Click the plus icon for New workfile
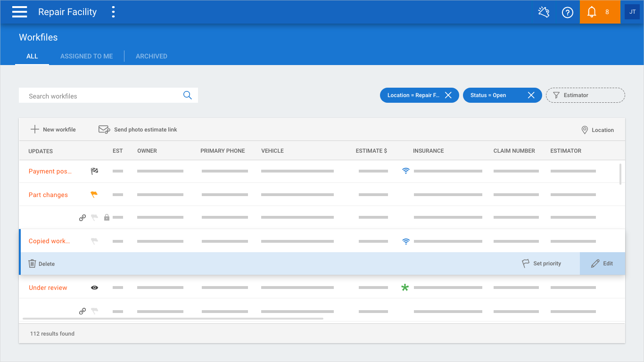Screen dimensions: 644x362 [34, 129]
